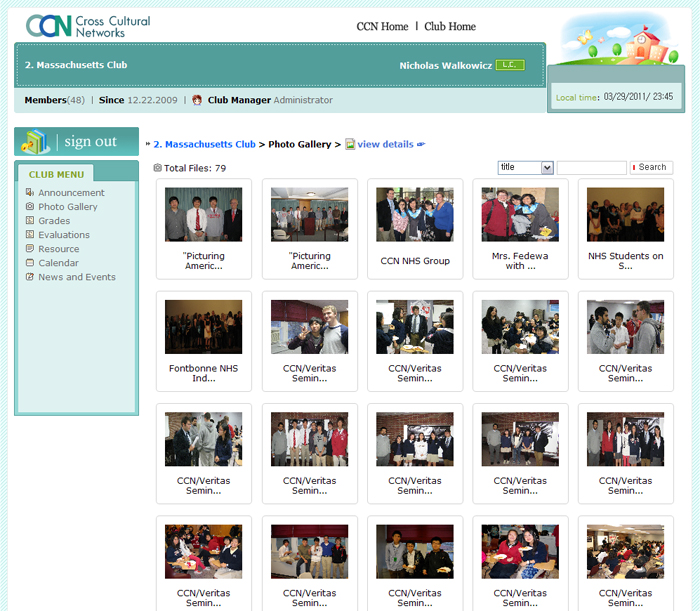Open Resource in club menu
Screen dimensions: 700x611
(59, 249)
